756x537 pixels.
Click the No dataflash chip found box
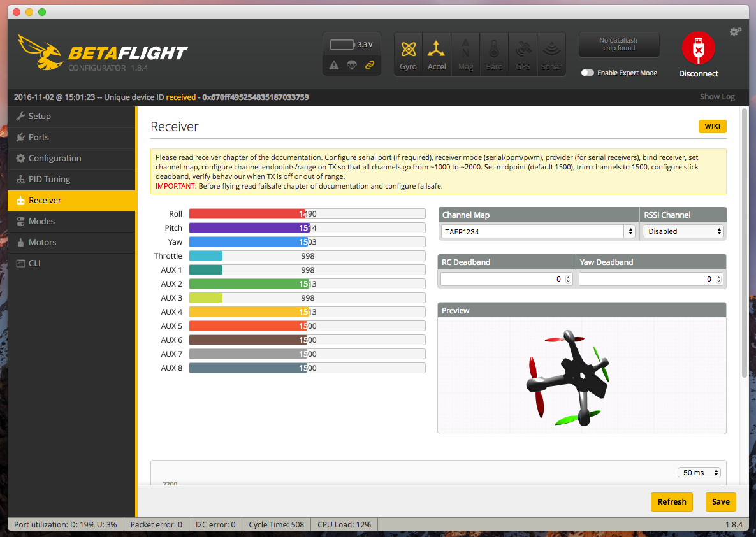(x=618, y=45)
